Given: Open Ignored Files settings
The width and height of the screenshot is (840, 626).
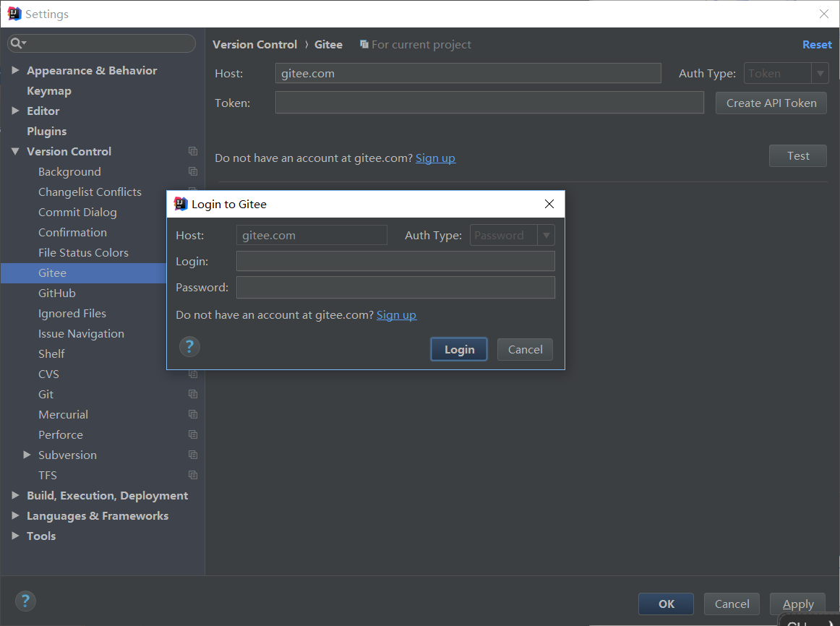Looking at the screenshot, I should click(72, 314).
